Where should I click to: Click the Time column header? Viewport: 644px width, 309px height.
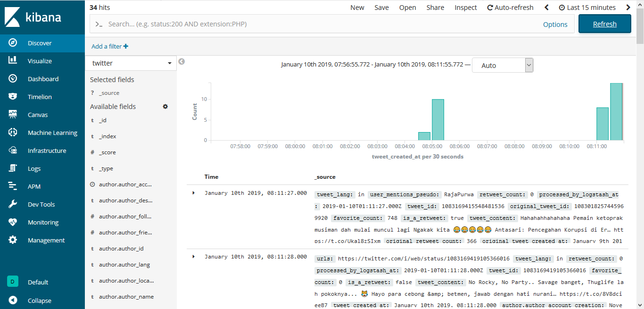tap(211, 177)
